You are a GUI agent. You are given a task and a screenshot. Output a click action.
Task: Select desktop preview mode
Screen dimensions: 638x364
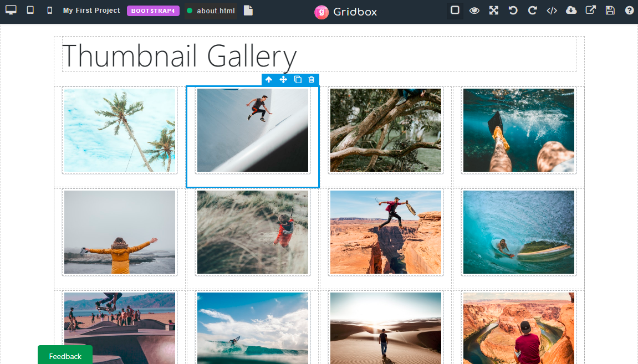coord(11,10)
